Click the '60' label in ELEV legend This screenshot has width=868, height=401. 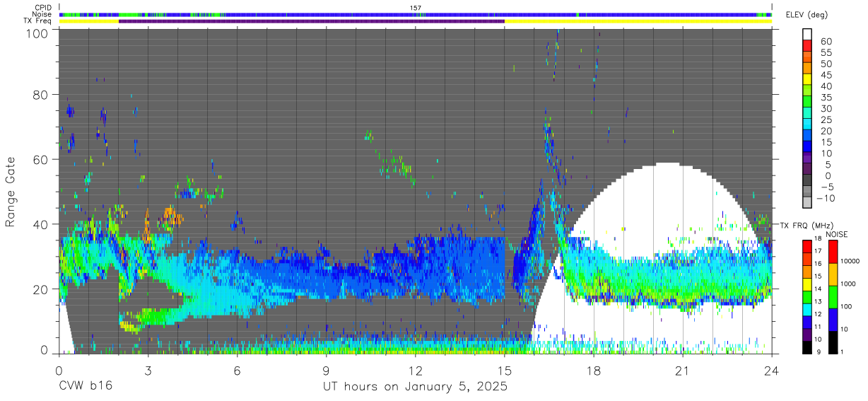click(826, 41)
